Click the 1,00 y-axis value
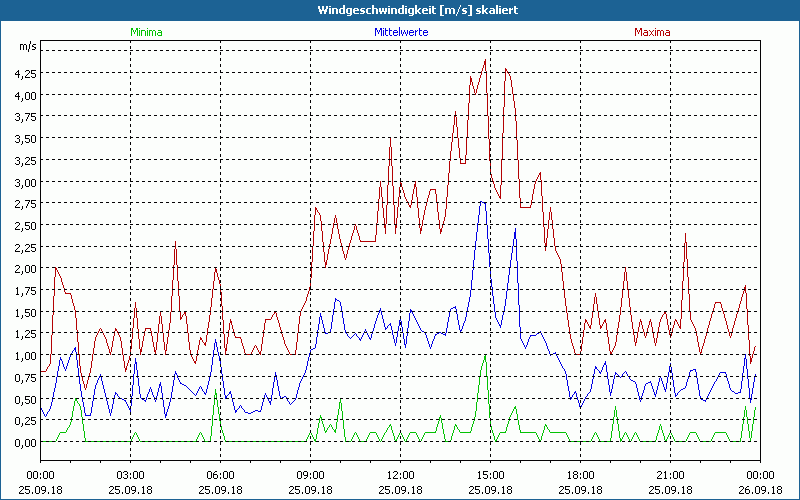 click(26, 356)
